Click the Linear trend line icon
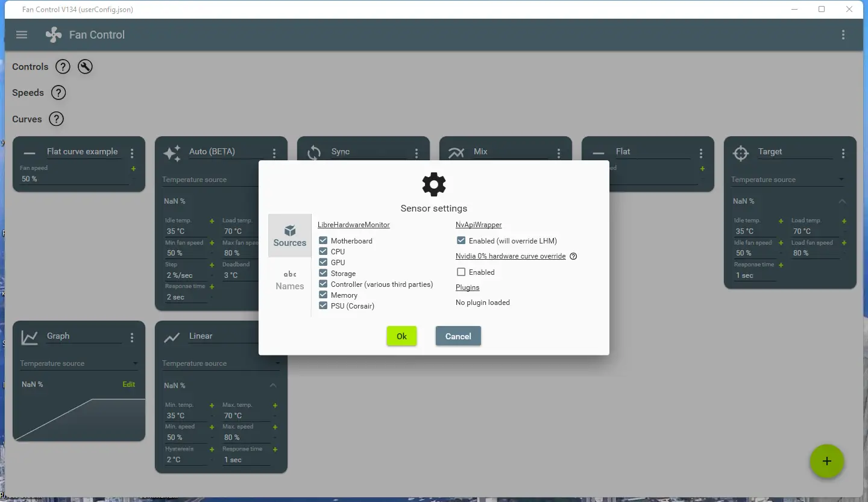Image resolution: width=868 pixels, height=502 pixels. pos(172,338)
